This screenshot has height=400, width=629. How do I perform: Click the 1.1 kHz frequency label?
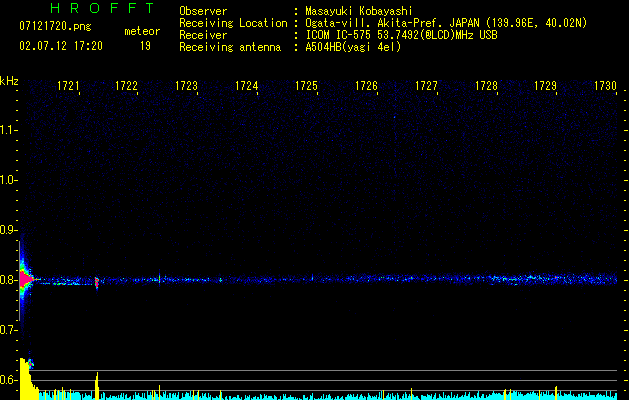click(8, 130)
